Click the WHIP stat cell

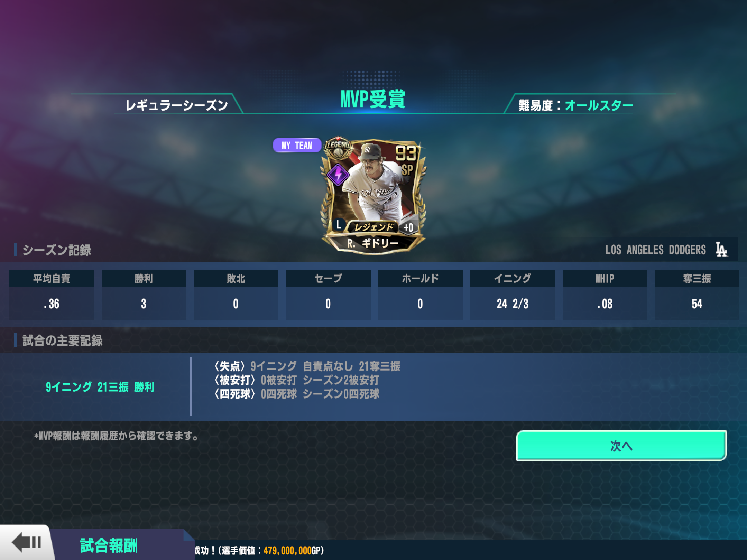click(x=605, y=295)
